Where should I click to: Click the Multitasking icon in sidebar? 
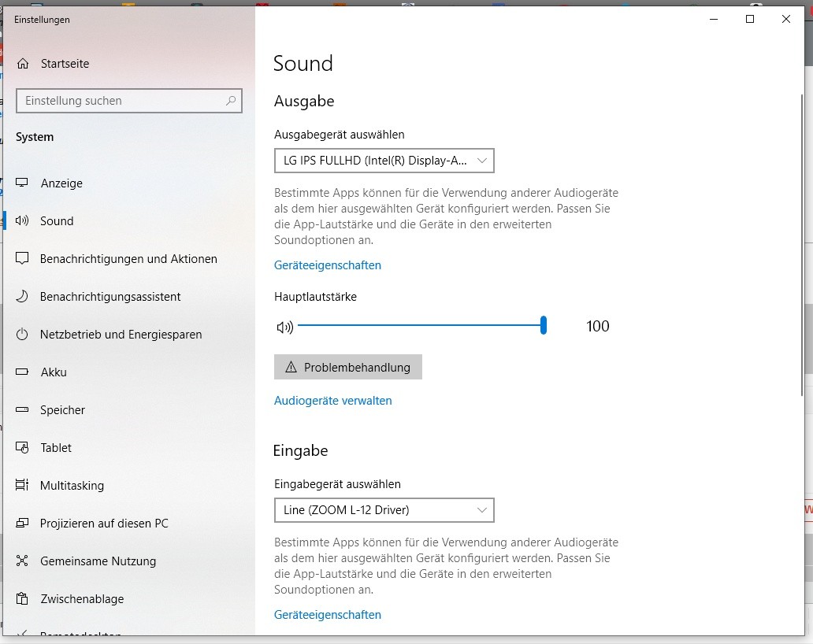click(23, 486)
